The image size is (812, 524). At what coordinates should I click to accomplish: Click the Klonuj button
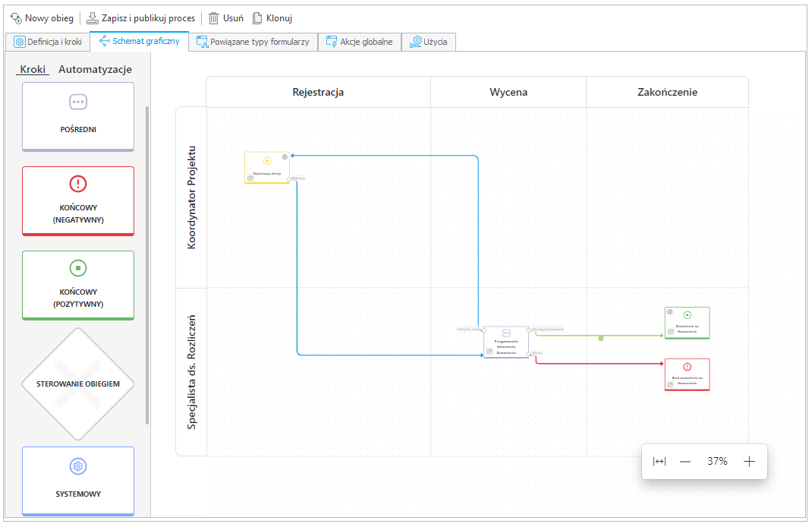click(x=272, y=17)
